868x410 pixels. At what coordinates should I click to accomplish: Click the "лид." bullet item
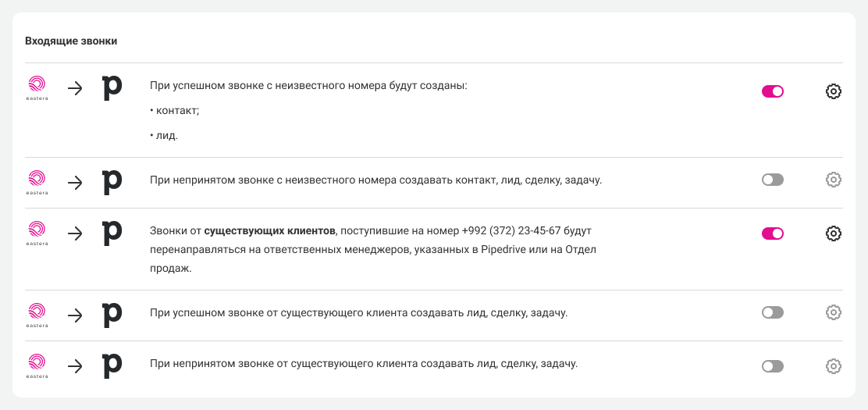[164, 136]
